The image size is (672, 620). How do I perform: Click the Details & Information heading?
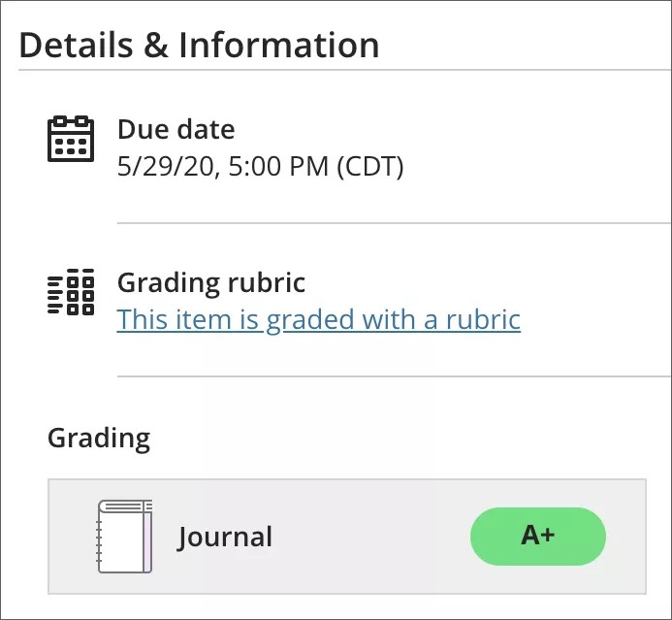(199, 46)
